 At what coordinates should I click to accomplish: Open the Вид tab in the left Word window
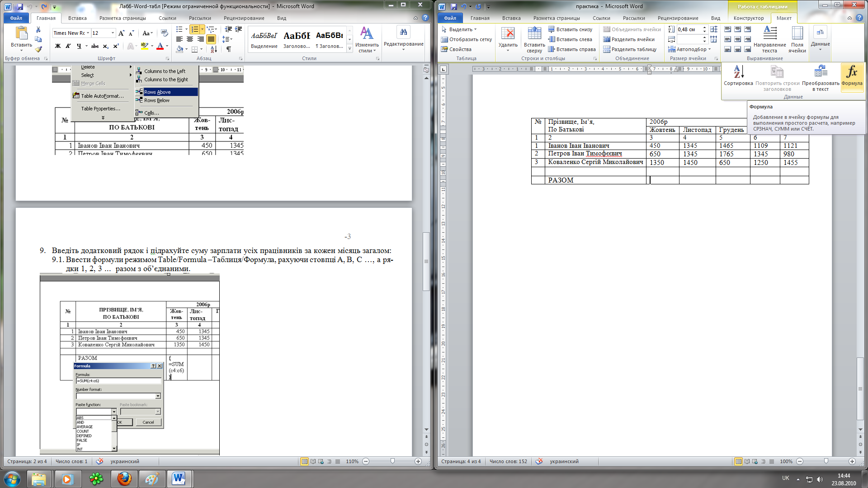tap(282, 18)
